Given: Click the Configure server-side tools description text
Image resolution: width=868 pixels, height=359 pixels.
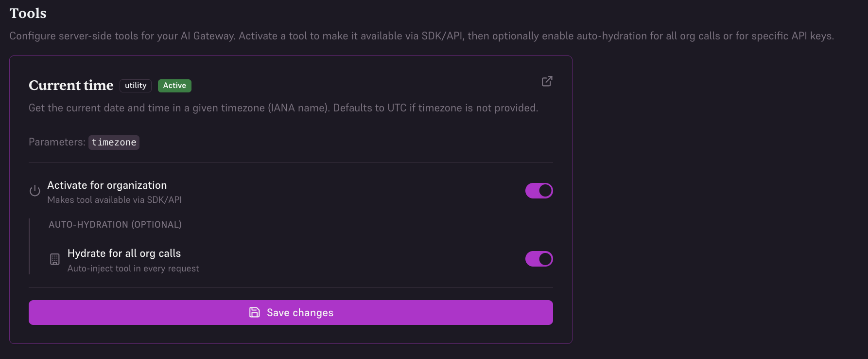Looking at the screenshot, I should [422, 36].
